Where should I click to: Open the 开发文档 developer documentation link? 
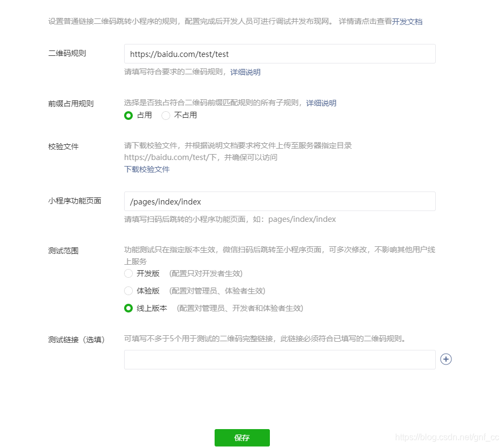click(x=407, y=22)
